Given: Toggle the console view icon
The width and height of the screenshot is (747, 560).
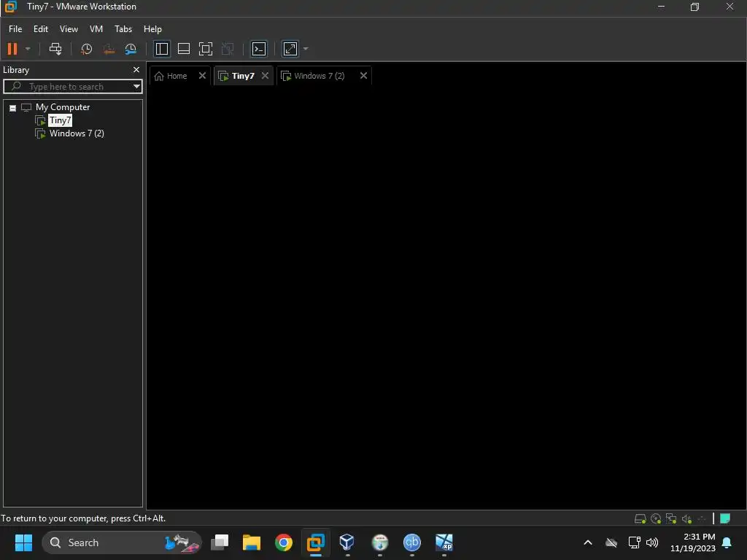Looking at the screenshot, I should pos(259,49).
